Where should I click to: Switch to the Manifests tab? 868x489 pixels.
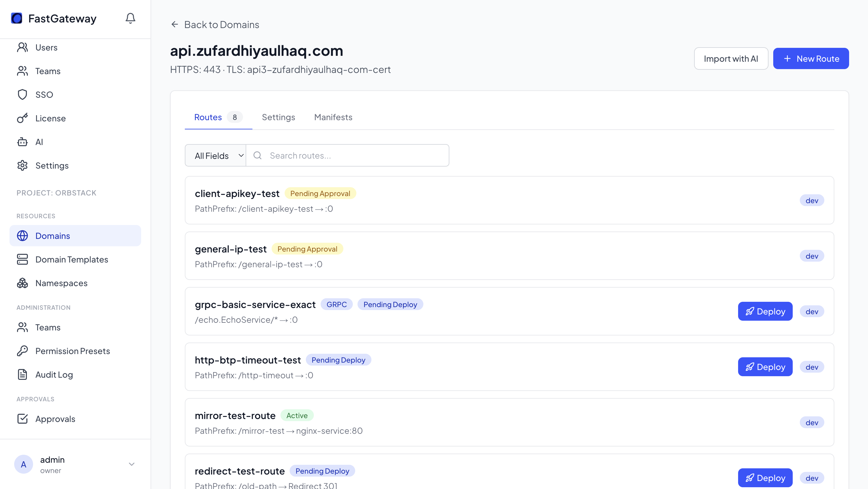click(x=333, y=117)
